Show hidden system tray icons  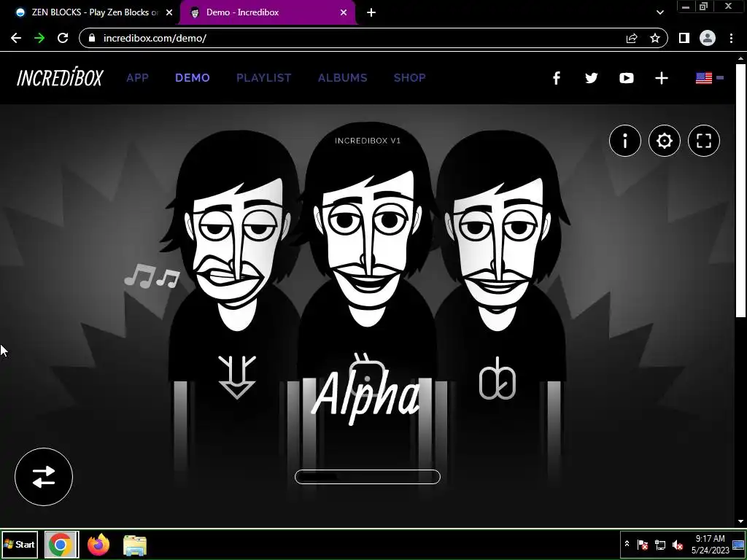[627, 544]
